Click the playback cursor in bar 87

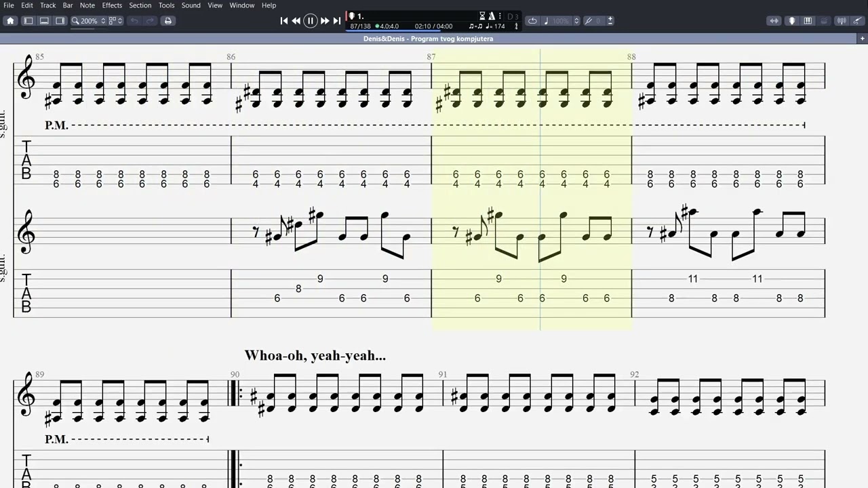pyautogui.click(x=540, y=190)
